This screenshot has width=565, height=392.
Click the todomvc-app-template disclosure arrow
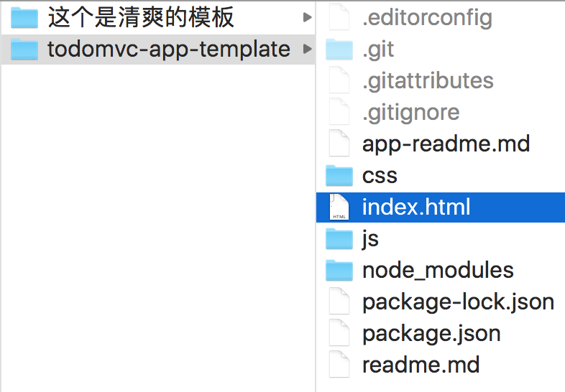(x=307, y=49)
